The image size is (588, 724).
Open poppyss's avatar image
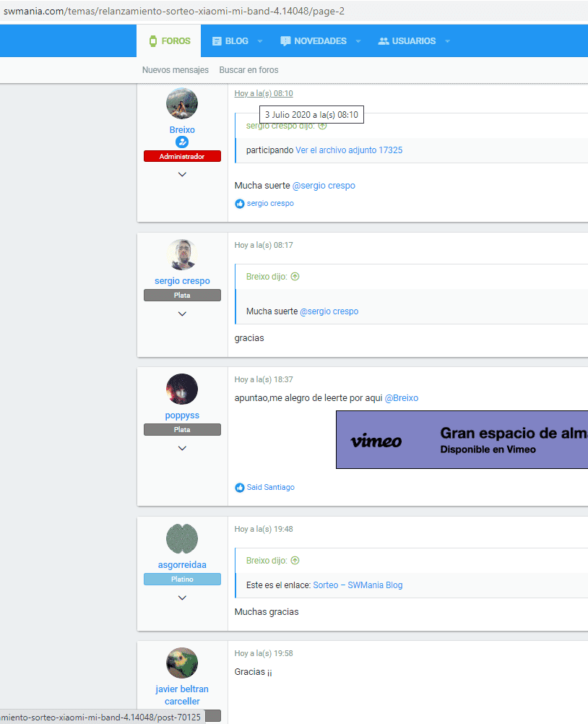coord(182,389)
